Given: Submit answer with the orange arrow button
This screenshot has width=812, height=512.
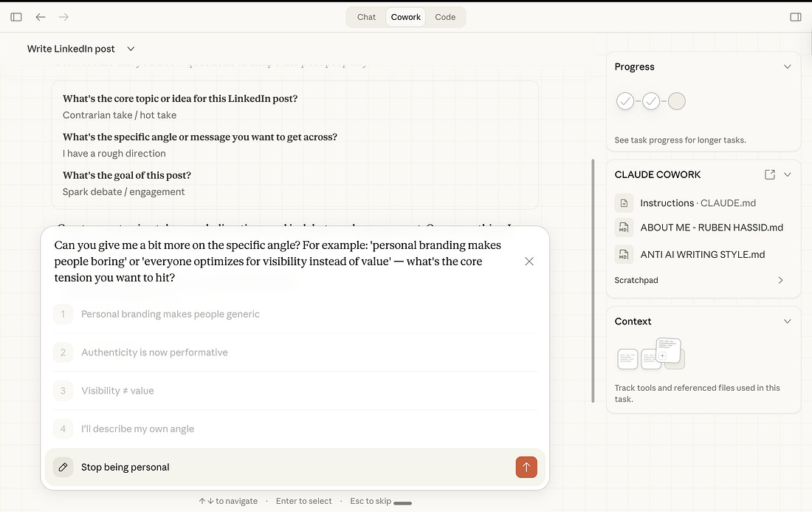Looking at the screenshot, I should (526, 467).
